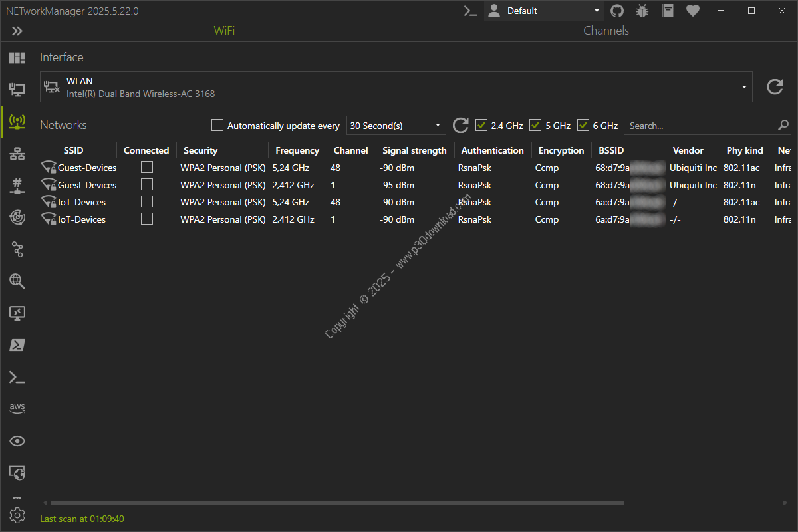Uncheck the 6 GHz filter
Screen dimensions: 798x532
tap(583, 125)
